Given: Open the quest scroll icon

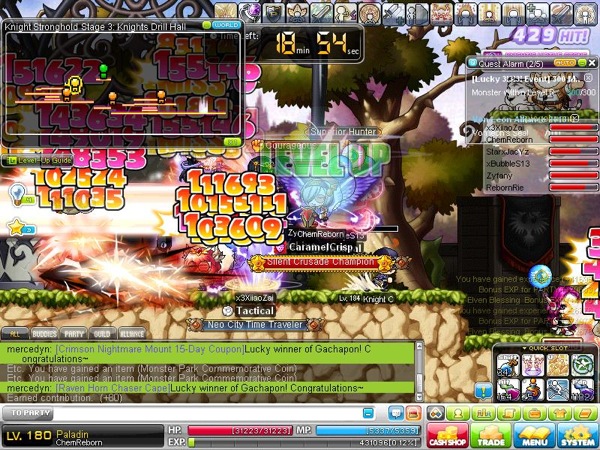Looking at the screenshot, I should (509, 413).
